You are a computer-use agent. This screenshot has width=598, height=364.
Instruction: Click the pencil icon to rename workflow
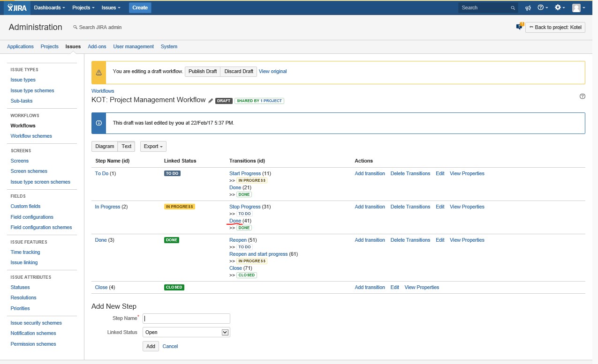[x=211, y=101]
